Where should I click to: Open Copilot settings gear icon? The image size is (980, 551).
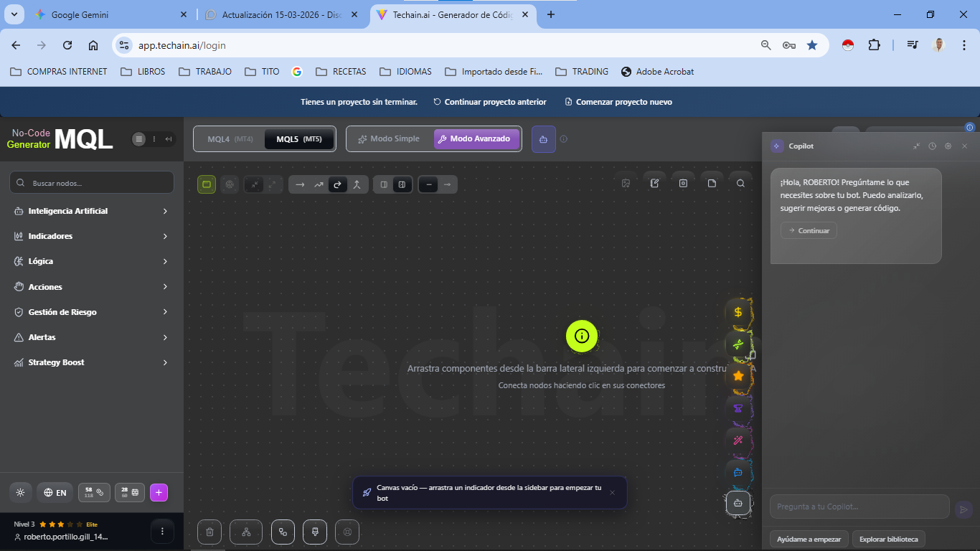[948, 146]
